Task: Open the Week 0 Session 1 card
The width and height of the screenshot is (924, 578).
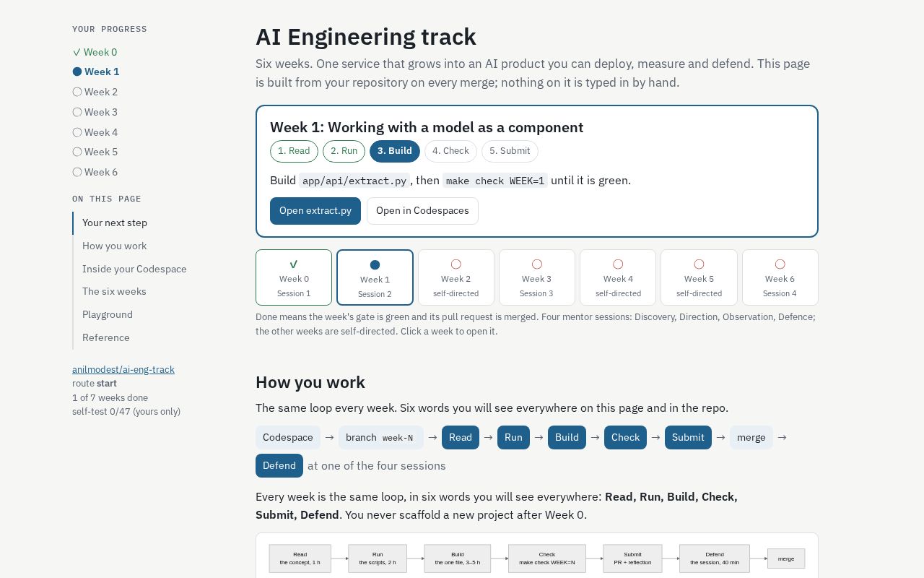Action: [294, 277]
